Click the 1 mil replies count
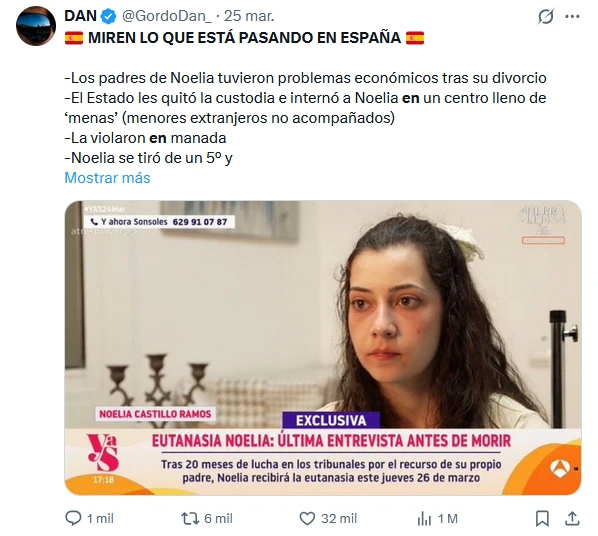This screenshot has width=598, height=536. [x=100, y=518]
